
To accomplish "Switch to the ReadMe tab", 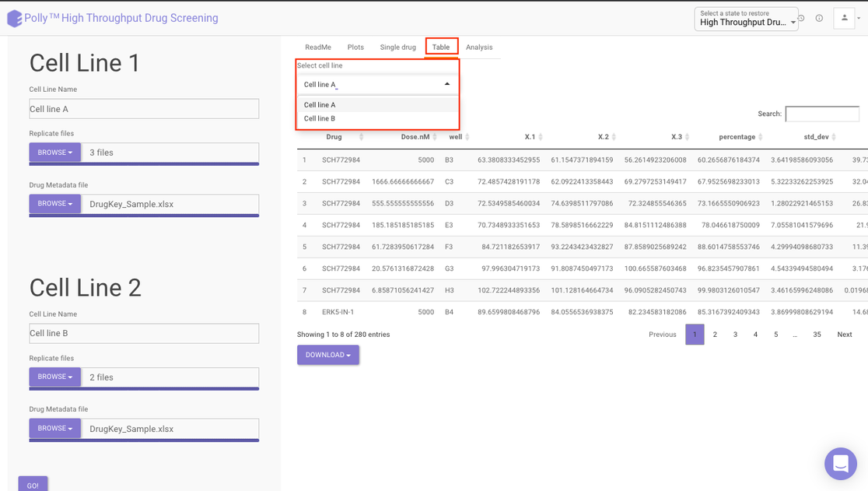I will coord(318,47).
